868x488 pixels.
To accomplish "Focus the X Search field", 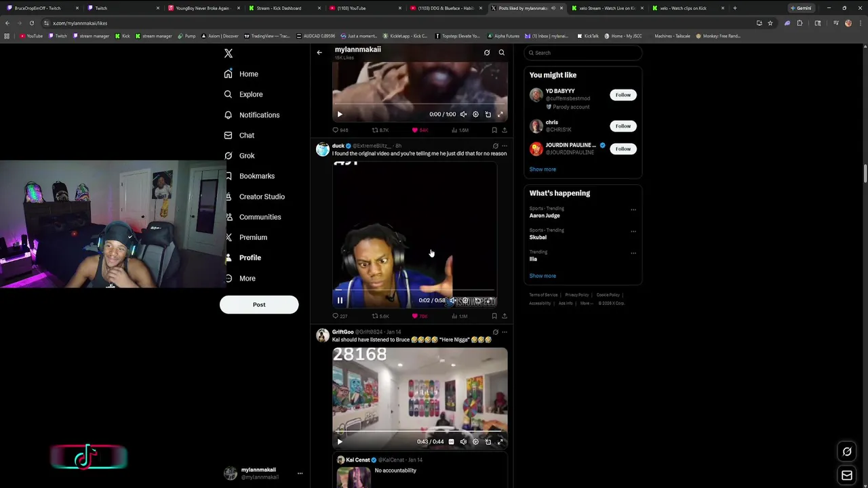I will pyautogui.click(x=583, y=52).
